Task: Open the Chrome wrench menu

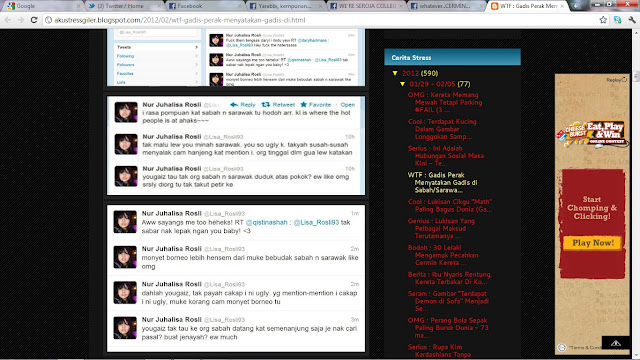Action: coord(632,20)
